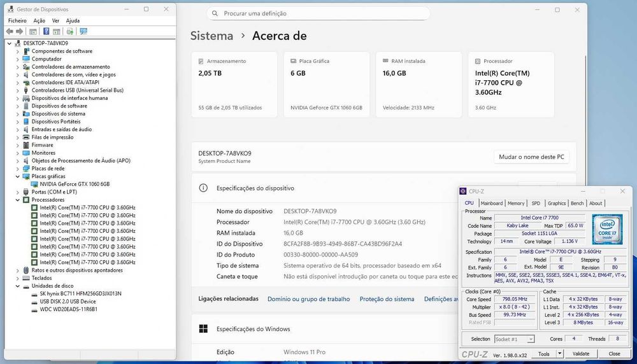Expand Dispositivos do sistema node
Viewport: 637px width, 364px height.
tap(17, 114)
